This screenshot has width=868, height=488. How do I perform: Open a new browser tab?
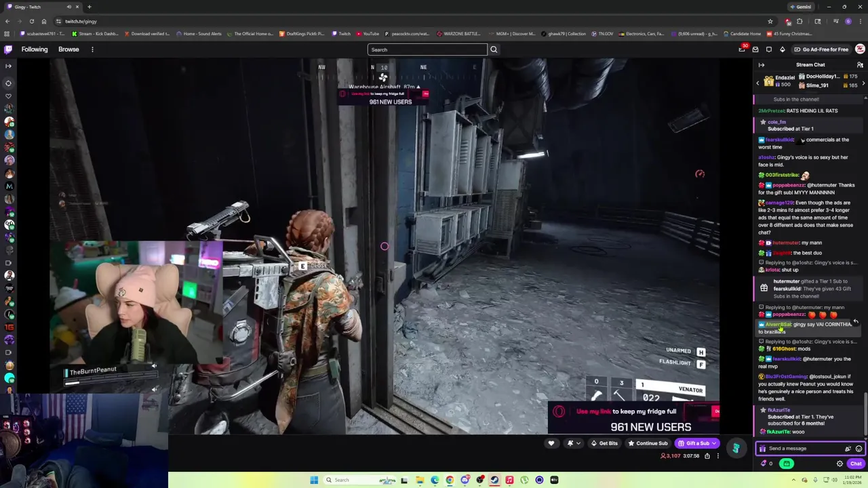(x=89, y=7)
